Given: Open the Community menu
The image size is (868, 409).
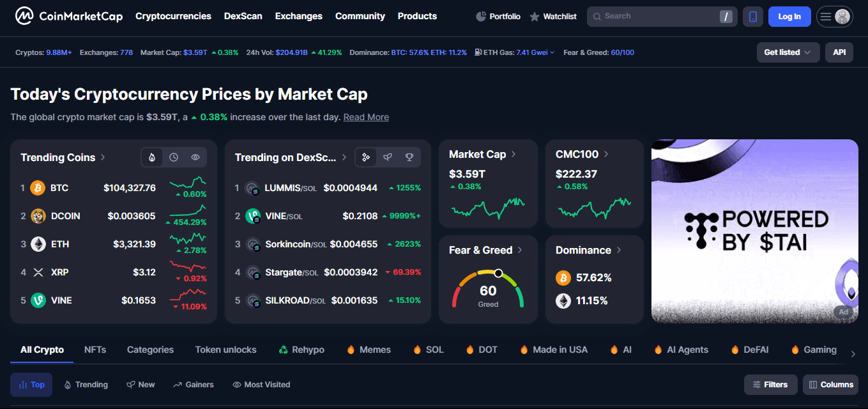Looking at the screenshot, I should 360,16.
